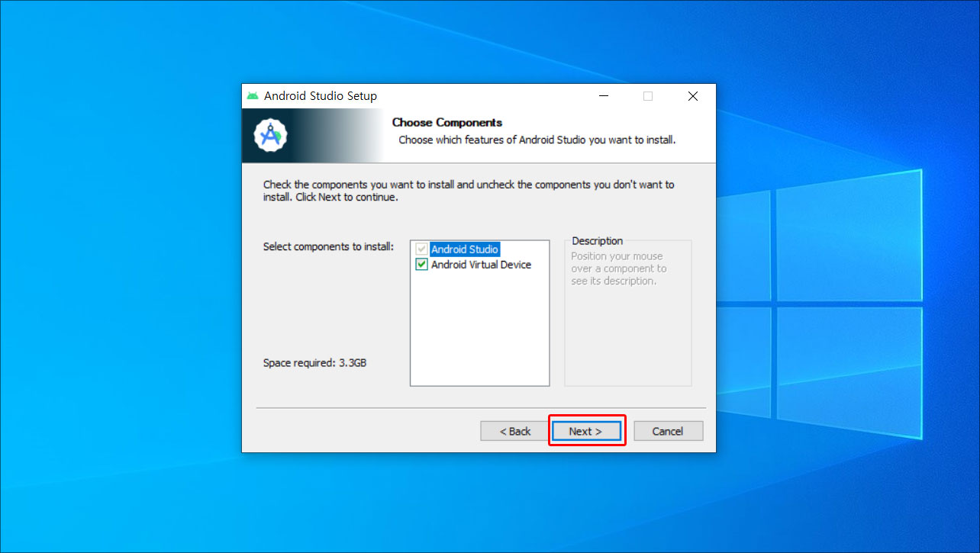Go back with the Back button

point(515,431)
